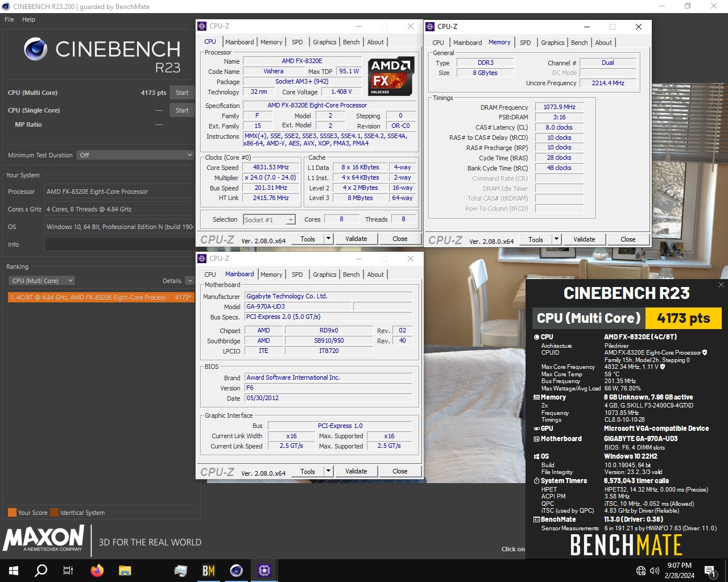Open network status tray icon
728x582 pixels.
641,571
